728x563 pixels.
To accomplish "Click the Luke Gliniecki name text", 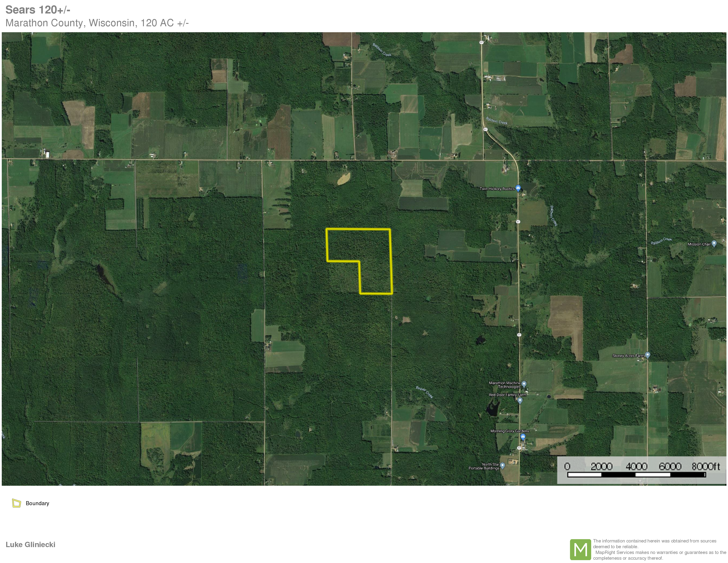I will (x=30, y=545).
